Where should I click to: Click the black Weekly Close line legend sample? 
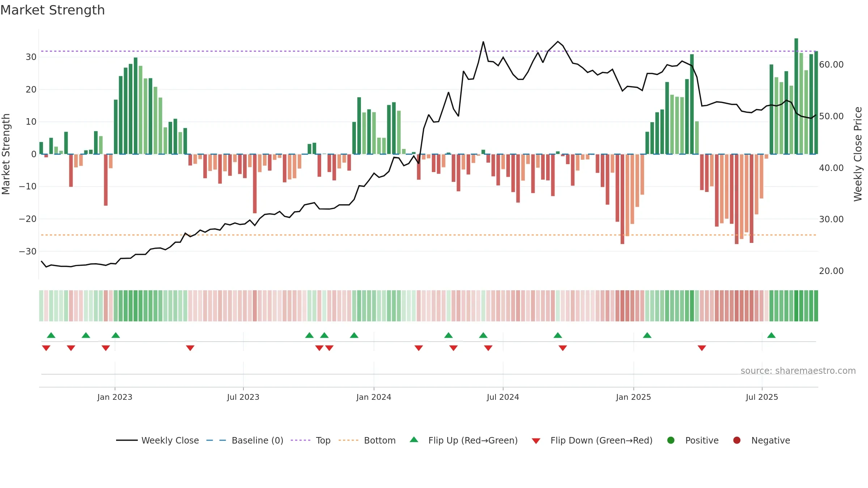click(x=127, y=440)
